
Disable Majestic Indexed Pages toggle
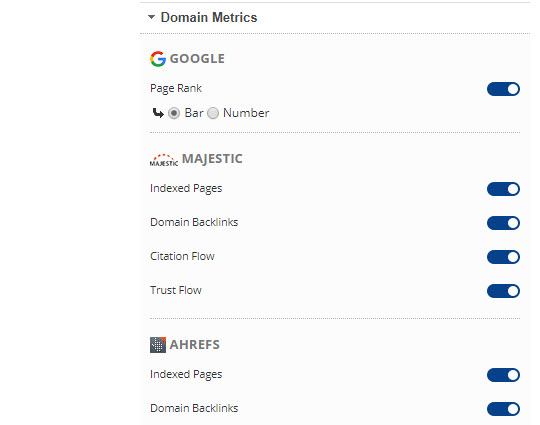tap(503, 189)
